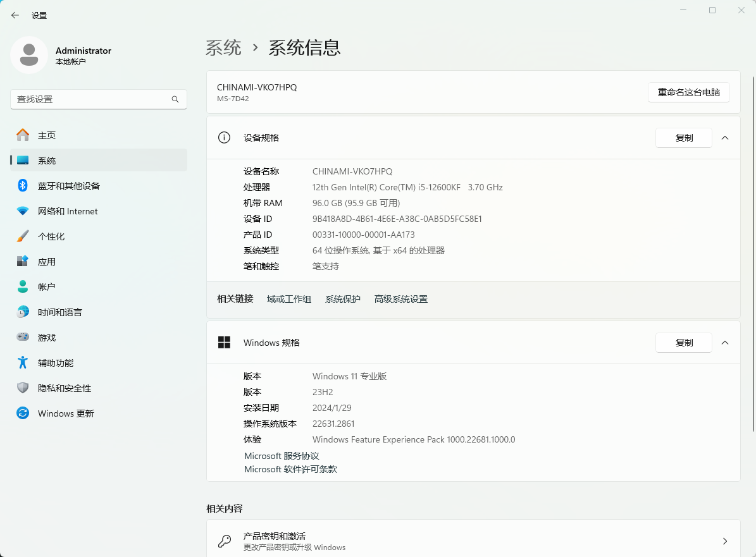Click the processor value i5-12600KF text
This screenshot has width=756, height=557.
(x=407, y=187)
